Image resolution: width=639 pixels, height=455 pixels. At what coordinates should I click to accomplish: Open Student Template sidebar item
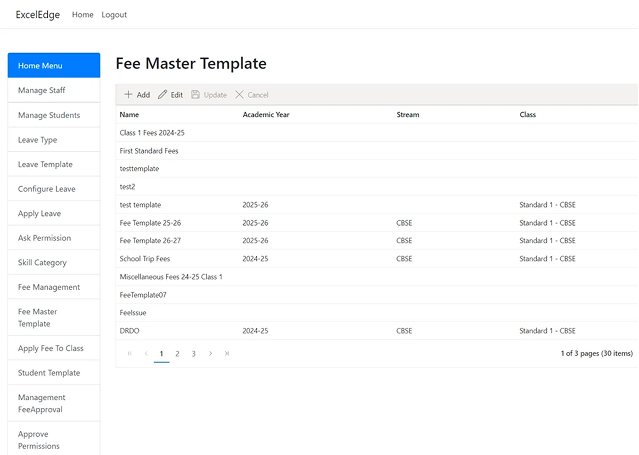click(54, 373)
